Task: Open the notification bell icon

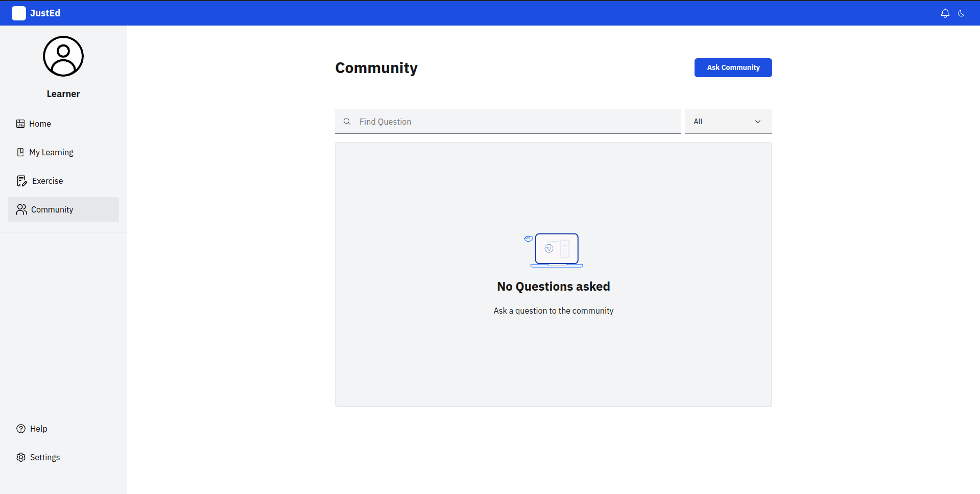Action: coord(945,13)
